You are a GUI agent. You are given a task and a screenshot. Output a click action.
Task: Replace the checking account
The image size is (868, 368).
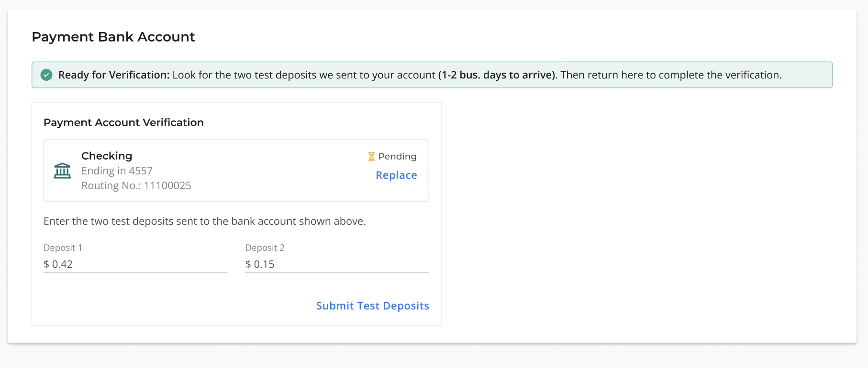tap(396, 175)
